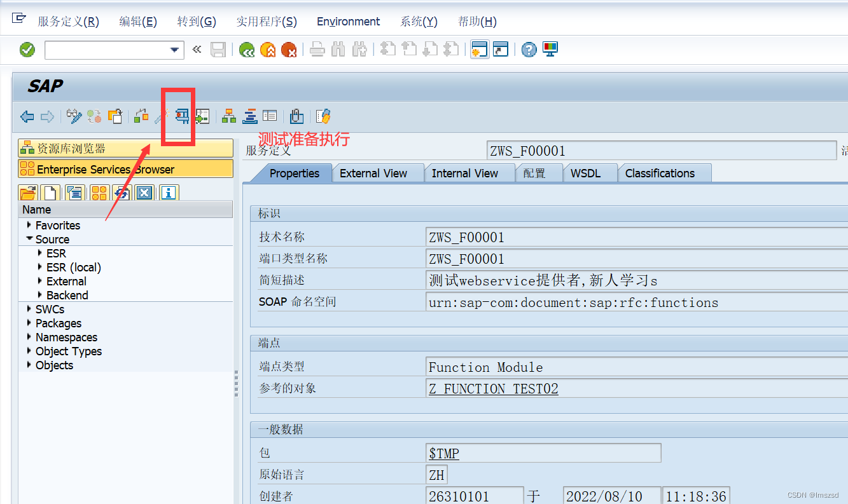Click the blue back arrow in application toolbar
Viewport: 848px width, 504px height.
tap(27, 116)
